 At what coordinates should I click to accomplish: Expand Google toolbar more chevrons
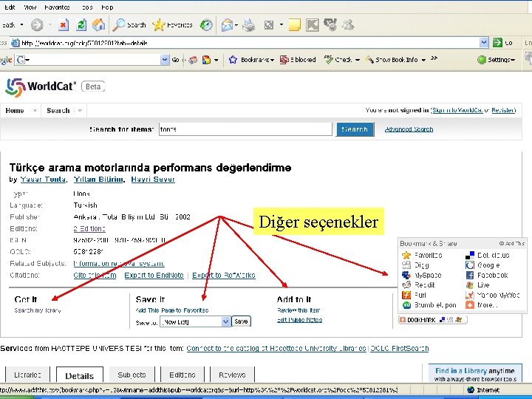tap(434, 58)
